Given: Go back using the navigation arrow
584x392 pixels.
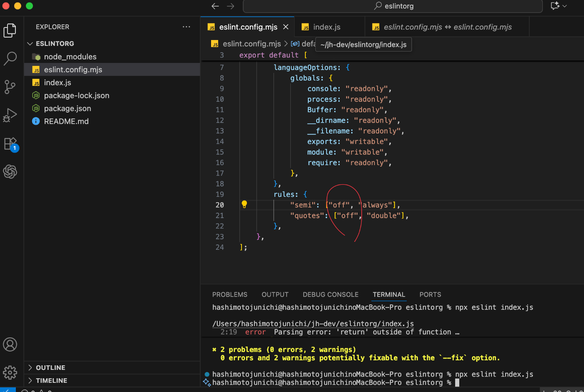Looking at the screenshot, I should pyautogui.click(x=215, y=6).
